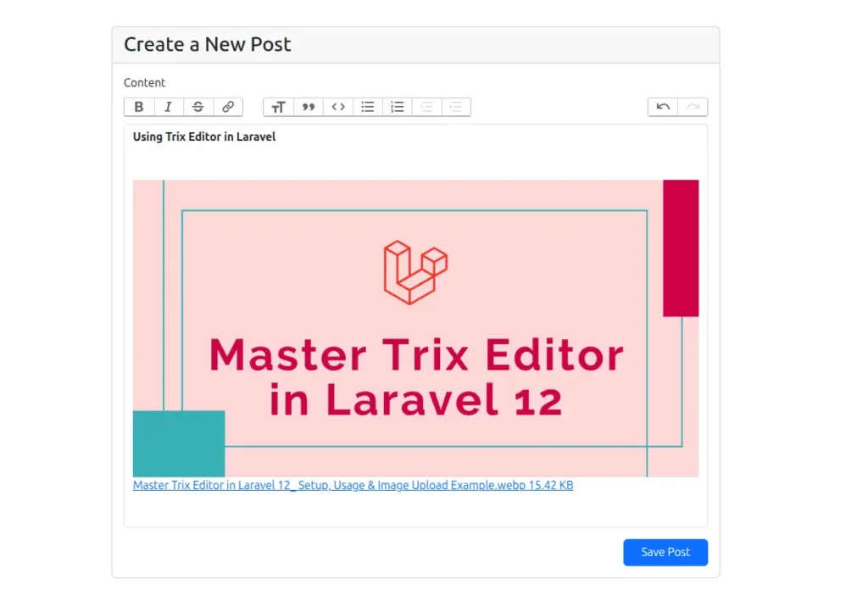Click the Save Post button
Screen dimensions: 868x613
click(665, 552)
